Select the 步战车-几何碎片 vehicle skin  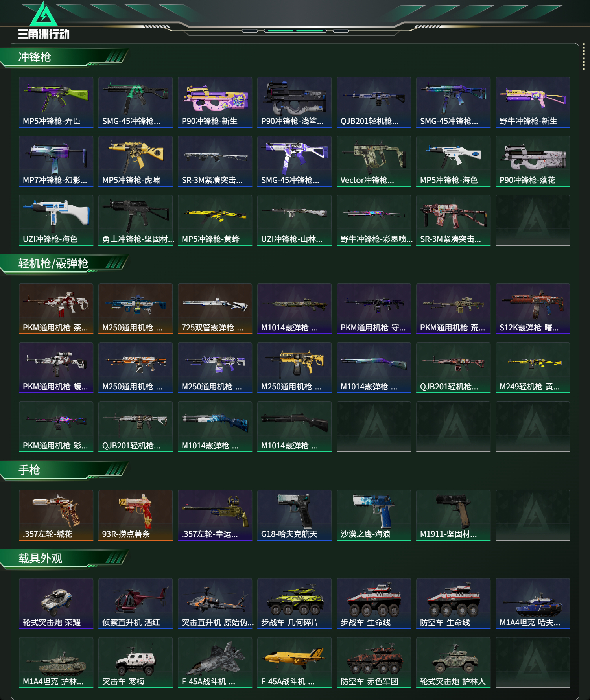(295, 604)
